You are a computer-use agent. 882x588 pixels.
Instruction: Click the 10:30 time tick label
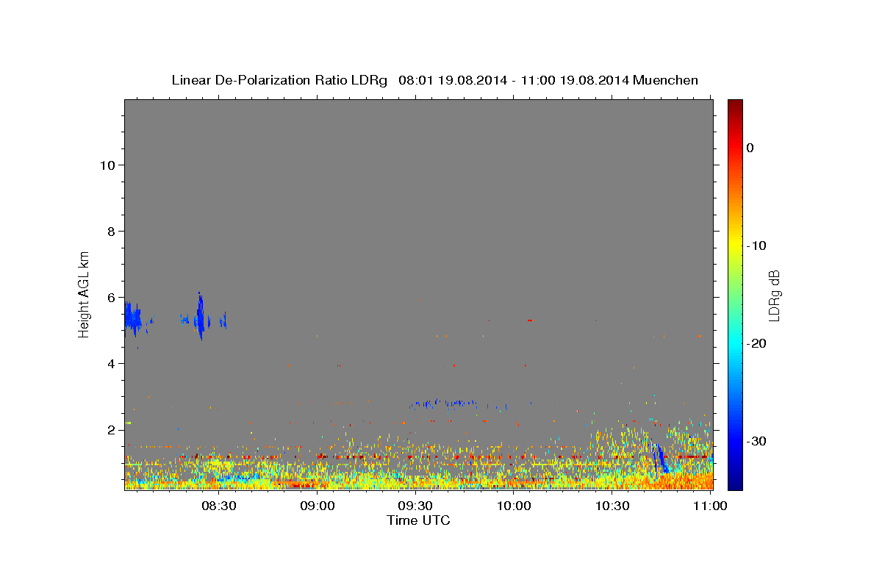(x=612, y=506)
